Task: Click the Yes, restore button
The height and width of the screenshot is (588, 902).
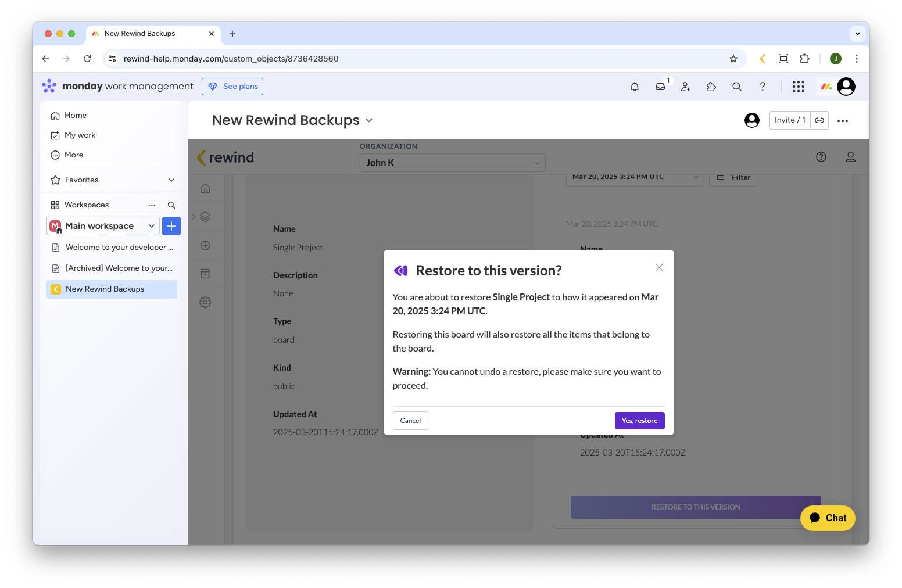Action: pos(639,421)
